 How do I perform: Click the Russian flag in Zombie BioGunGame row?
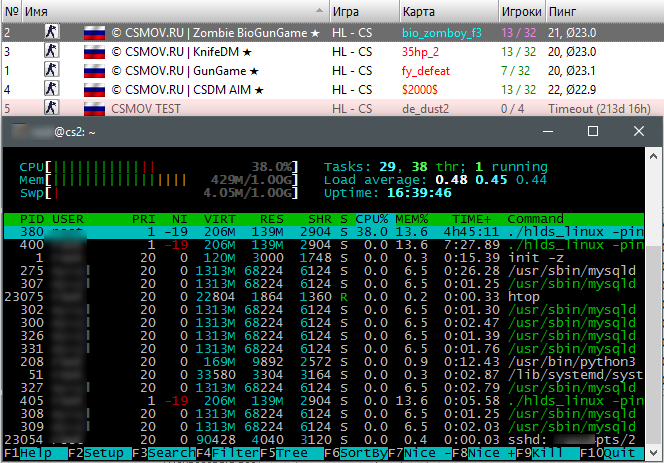(x=94, y=33)
